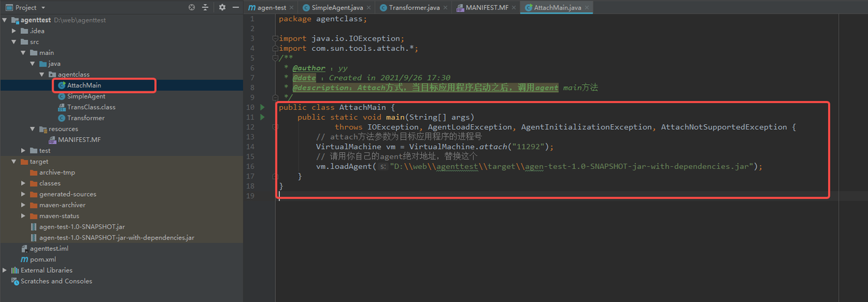Fold the import block in editor
Viewport: 868px width, 302px height.
click(x=275, y=39)
